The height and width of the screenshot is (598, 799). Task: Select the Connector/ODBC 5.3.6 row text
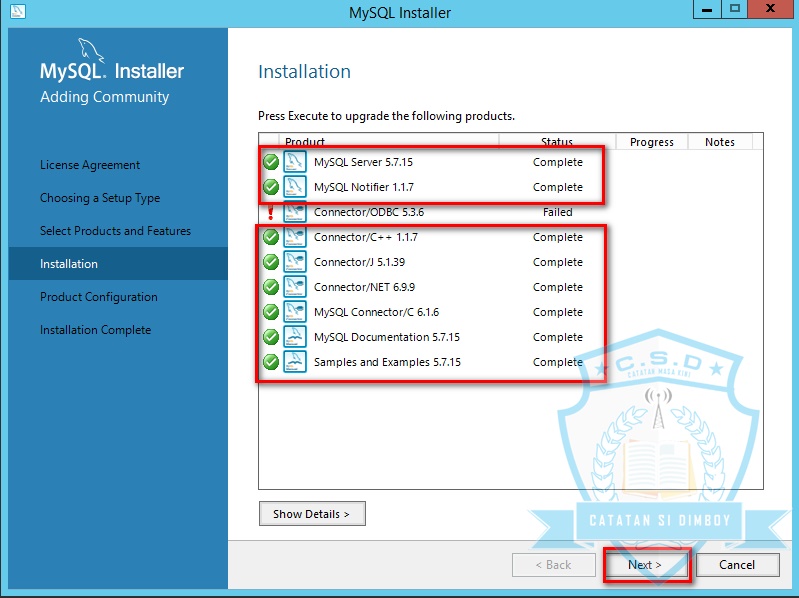click(x=369, y=212)
